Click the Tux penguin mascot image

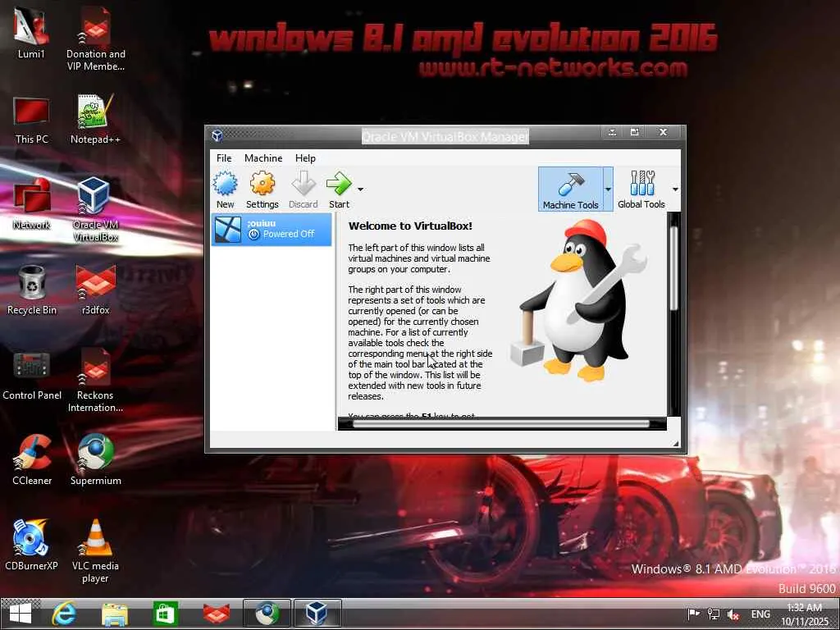pyautogui.click(x=578, y=301)
